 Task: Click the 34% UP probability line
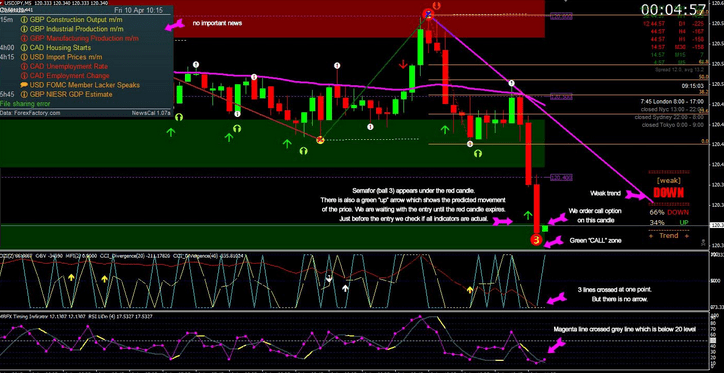pos(669,223)
